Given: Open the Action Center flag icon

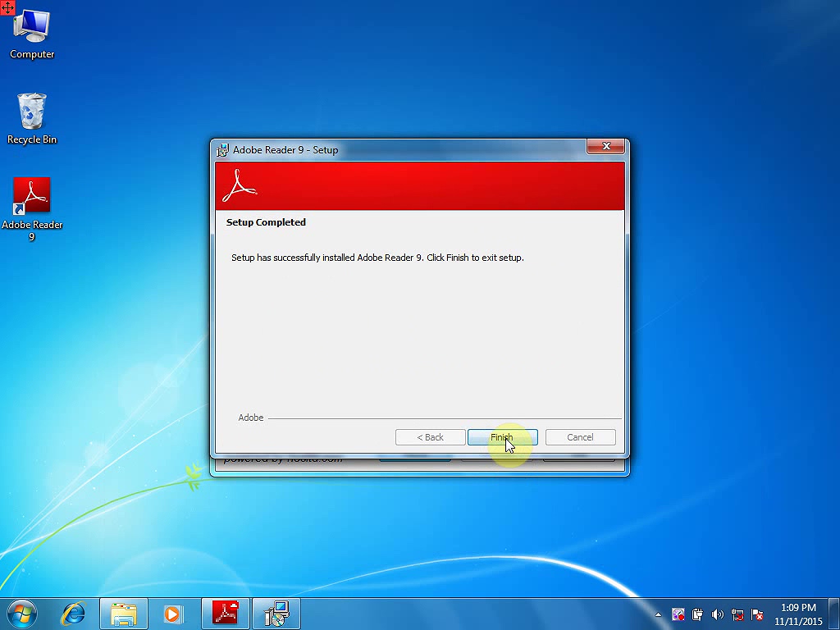Looking at the screenshot, I should pyautogui.click(x=757, y=614).
